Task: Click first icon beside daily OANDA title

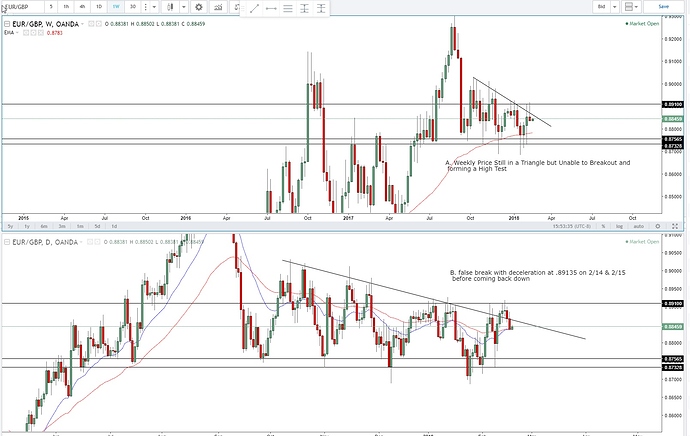Action: pyautogui.click(x=91, y=242)
